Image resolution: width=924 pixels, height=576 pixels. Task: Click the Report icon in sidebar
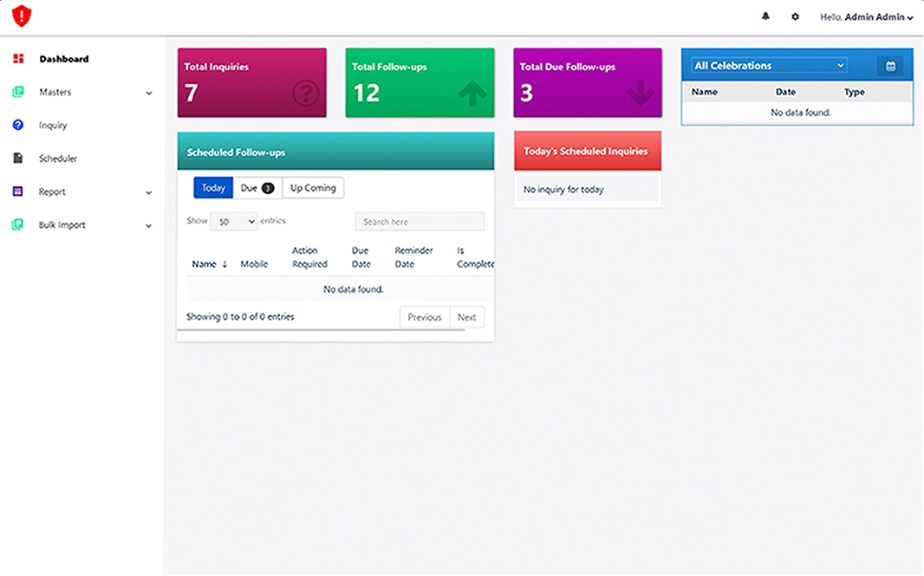(18, 191)
